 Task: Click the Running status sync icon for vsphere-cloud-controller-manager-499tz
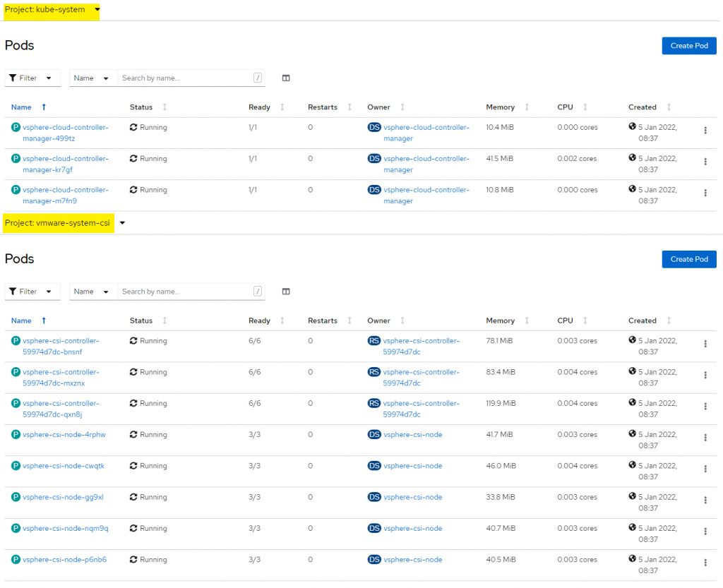(134, 127)
